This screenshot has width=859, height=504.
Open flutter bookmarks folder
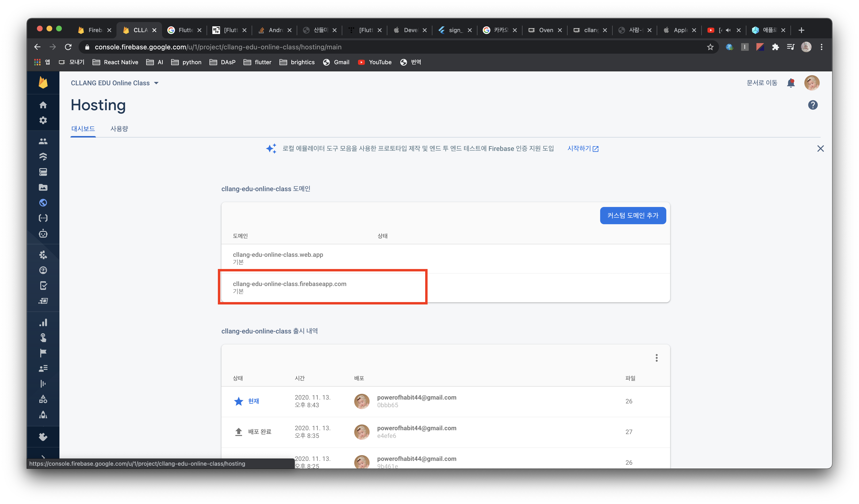tap(257, 62)
